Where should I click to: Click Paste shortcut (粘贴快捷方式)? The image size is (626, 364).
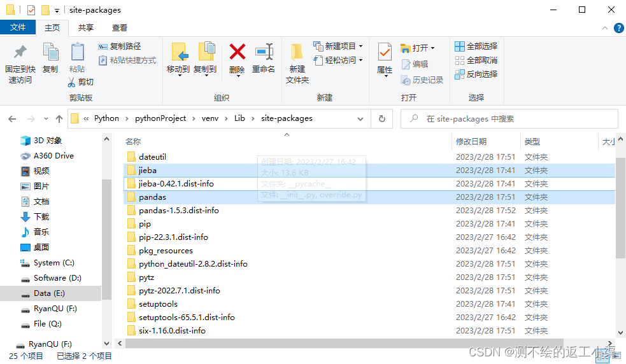pos(127,60)
